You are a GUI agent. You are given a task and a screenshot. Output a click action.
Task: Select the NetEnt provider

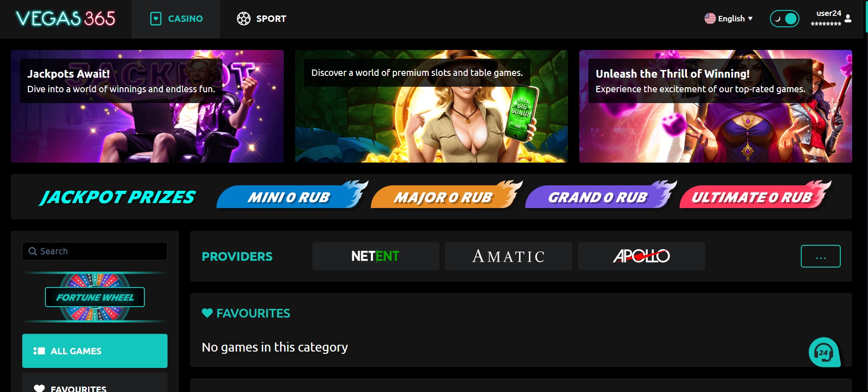[375, 256]
